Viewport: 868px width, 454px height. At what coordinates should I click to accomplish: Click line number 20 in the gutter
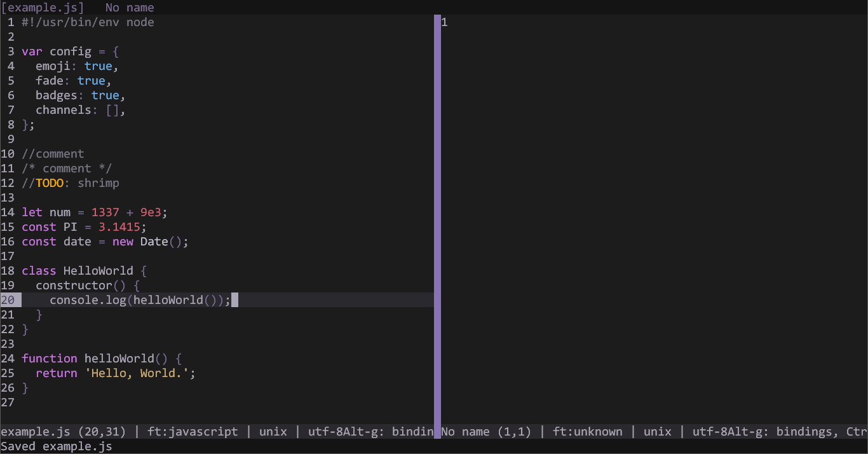8,300
